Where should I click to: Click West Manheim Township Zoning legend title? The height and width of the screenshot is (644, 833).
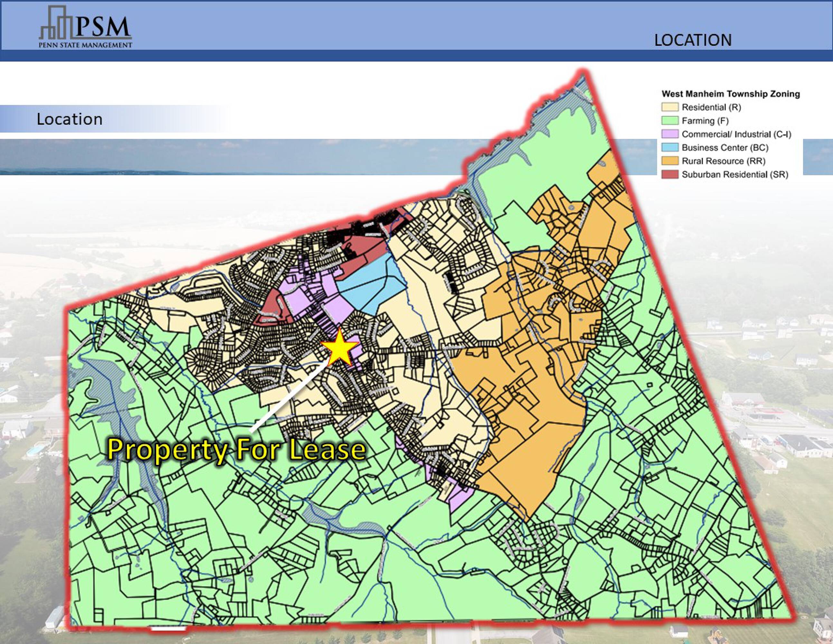click(730, 94)
